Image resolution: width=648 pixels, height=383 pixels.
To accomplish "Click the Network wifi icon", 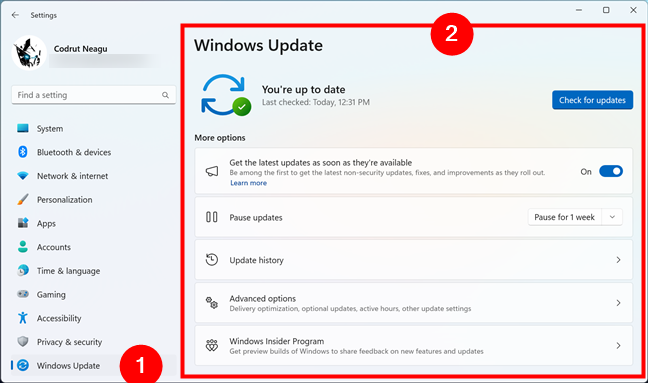I will click(23, 176).
